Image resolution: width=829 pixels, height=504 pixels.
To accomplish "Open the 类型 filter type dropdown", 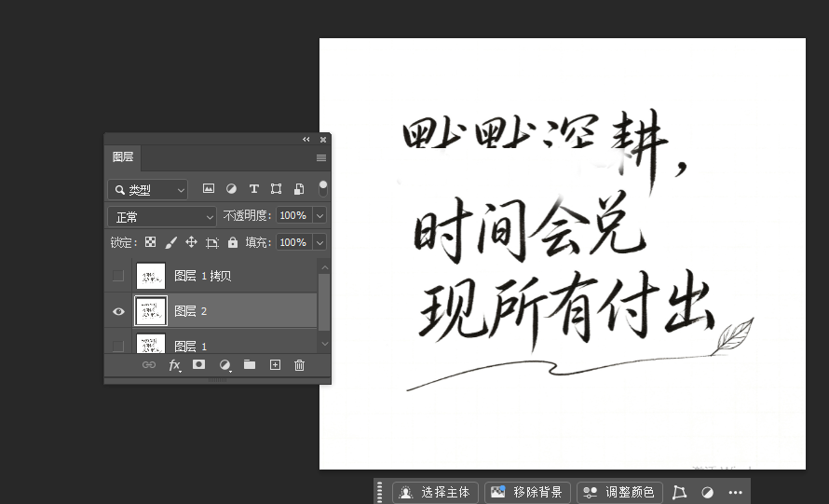I will coord(147,189).
